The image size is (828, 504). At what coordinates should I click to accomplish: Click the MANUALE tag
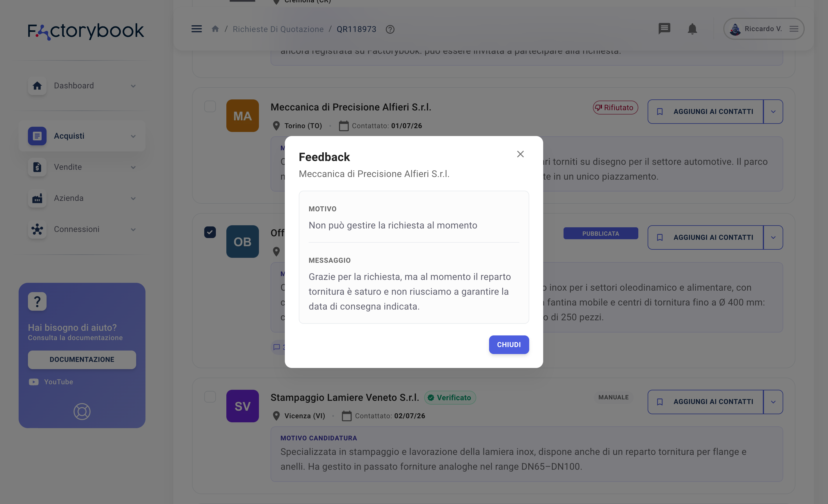click(x=613, y=397)
